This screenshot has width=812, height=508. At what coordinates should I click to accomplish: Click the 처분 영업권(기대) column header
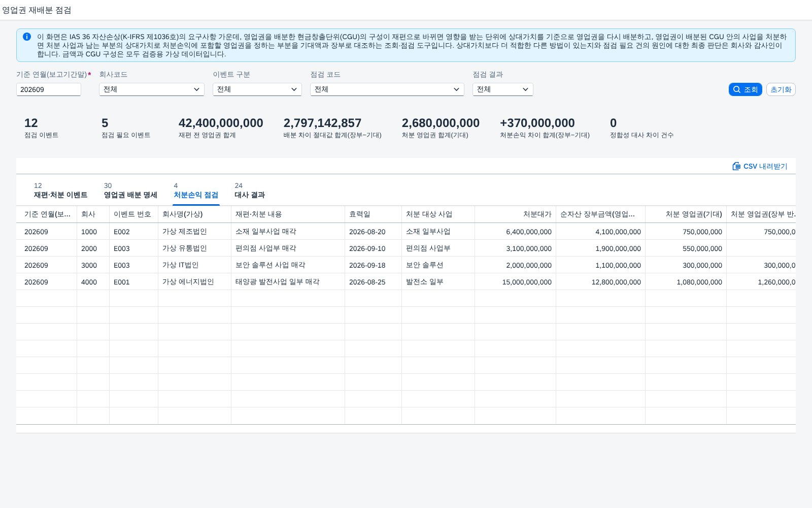point(686,214)
